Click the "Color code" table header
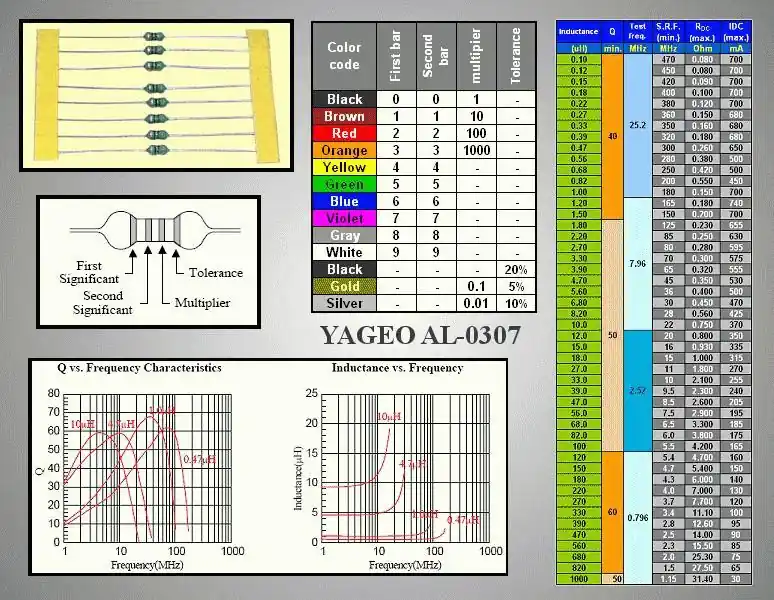 344,56
